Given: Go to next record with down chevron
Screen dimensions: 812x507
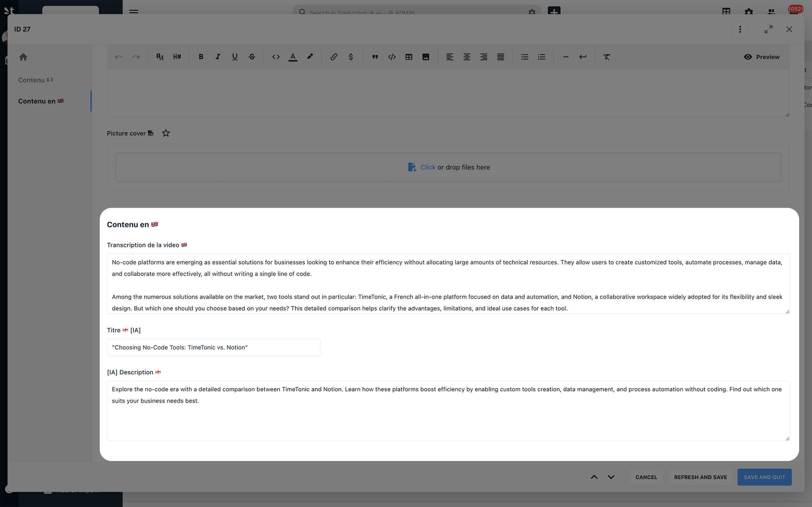Looking at the screenshot, I should coord(611,477).
